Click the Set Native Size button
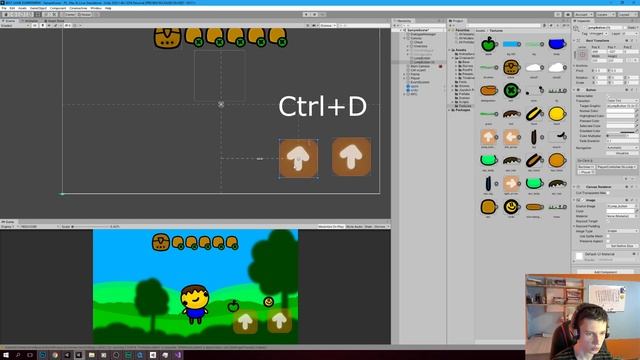 point(622,246)
